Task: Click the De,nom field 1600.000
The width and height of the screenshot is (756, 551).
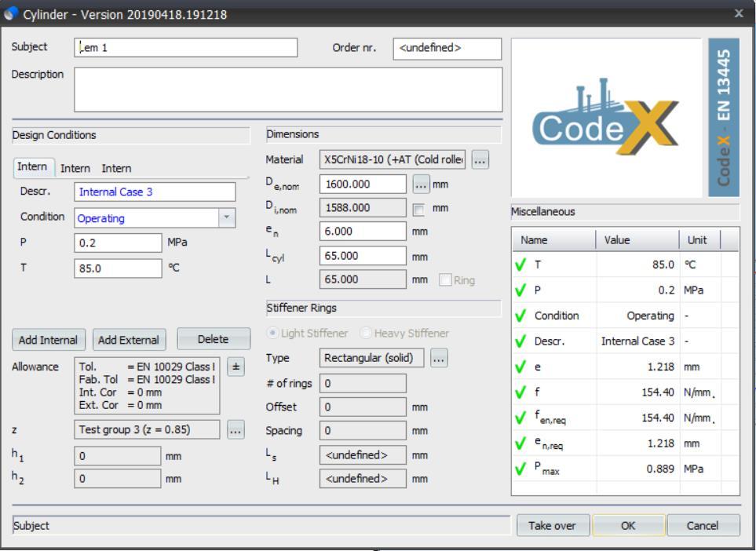Action: 363,184
